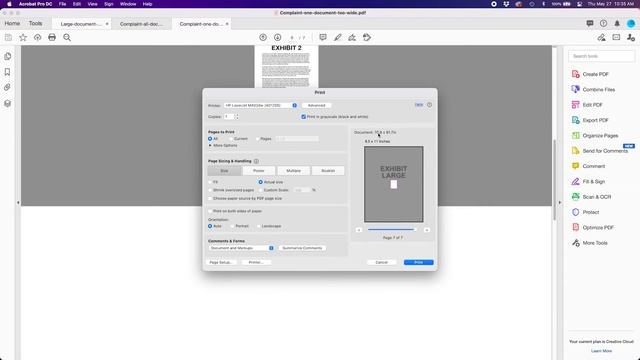Click the print preview page slider

pos(393,230)
